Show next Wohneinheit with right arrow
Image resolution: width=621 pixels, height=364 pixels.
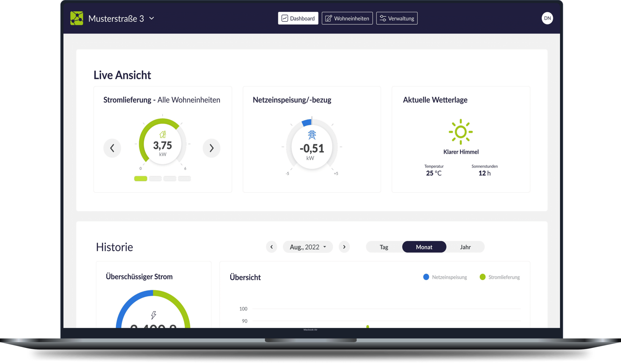coord(211,148)
